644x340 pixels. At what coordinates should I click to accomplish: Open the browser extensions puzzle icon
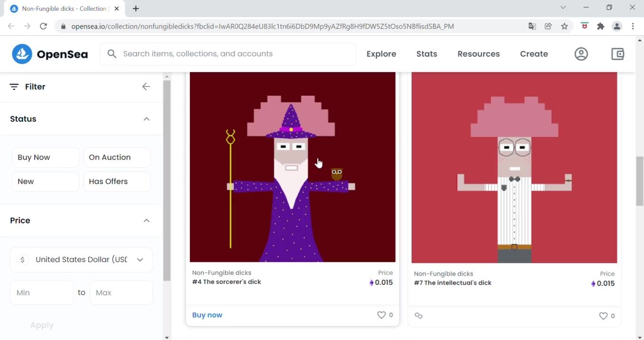(x=600, y=27)
